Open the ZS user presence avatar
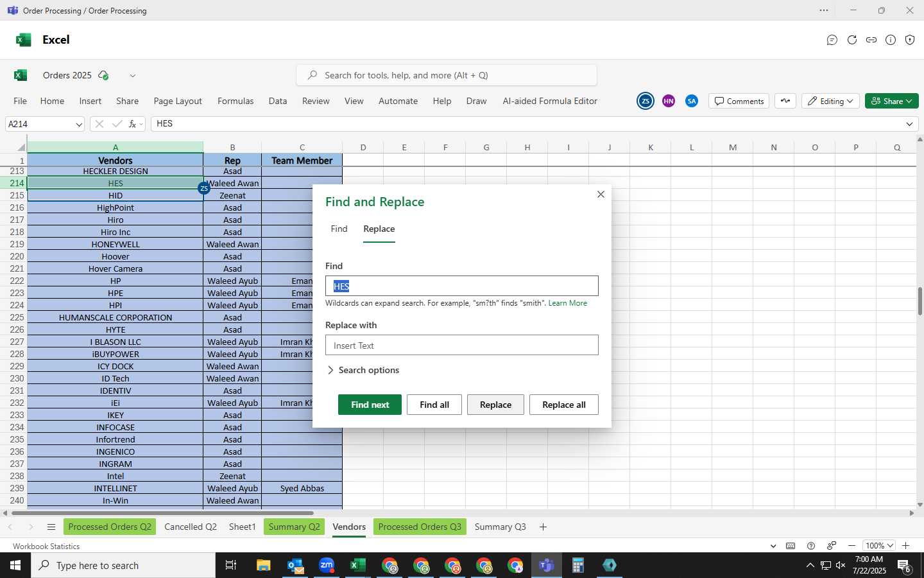The width and height of the screenshot is (924, 578). 646,101
